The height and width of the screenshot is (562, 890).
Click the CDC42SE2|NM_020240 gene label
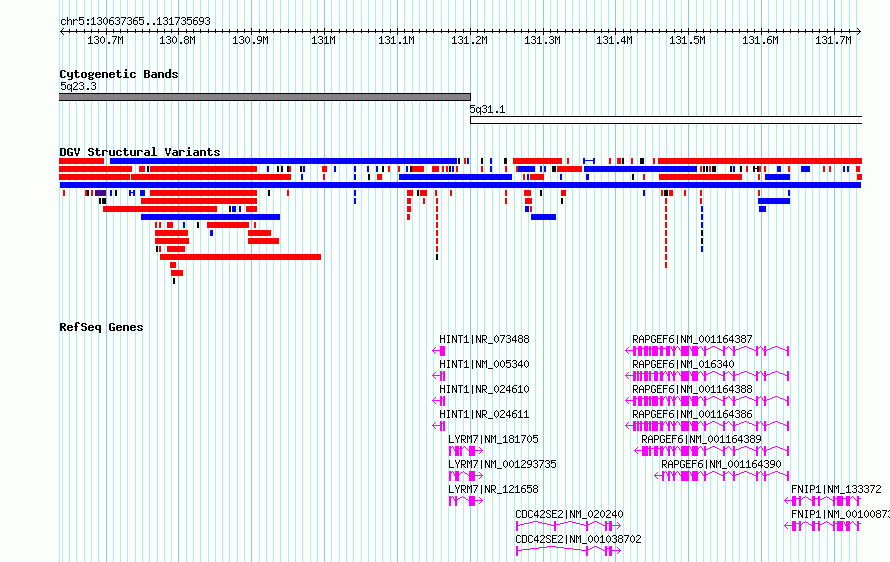[569, 514]
